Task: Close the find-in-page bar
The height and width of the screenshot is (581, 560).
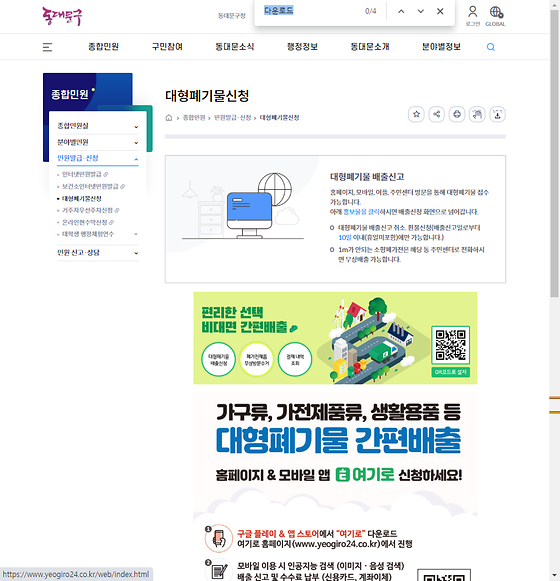Action: click(x=440, y=11)
